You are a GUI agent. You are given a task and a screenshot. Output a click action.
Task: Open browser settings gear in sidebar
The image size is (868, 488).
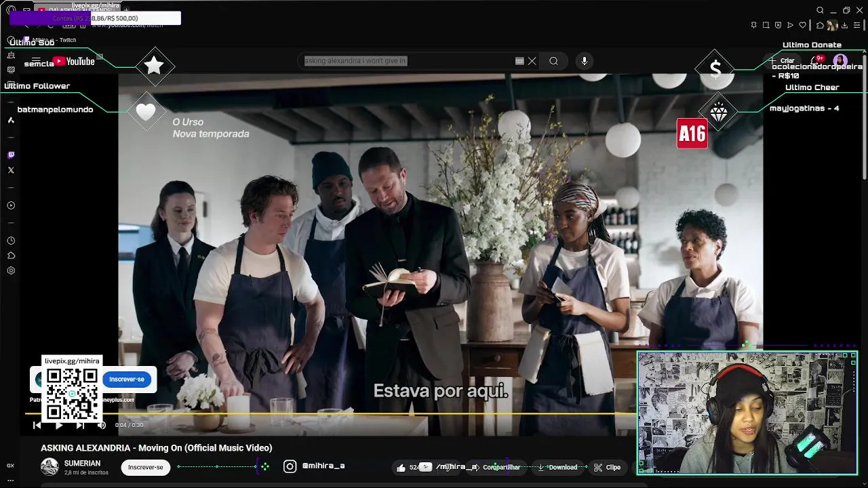coord(11,270)
